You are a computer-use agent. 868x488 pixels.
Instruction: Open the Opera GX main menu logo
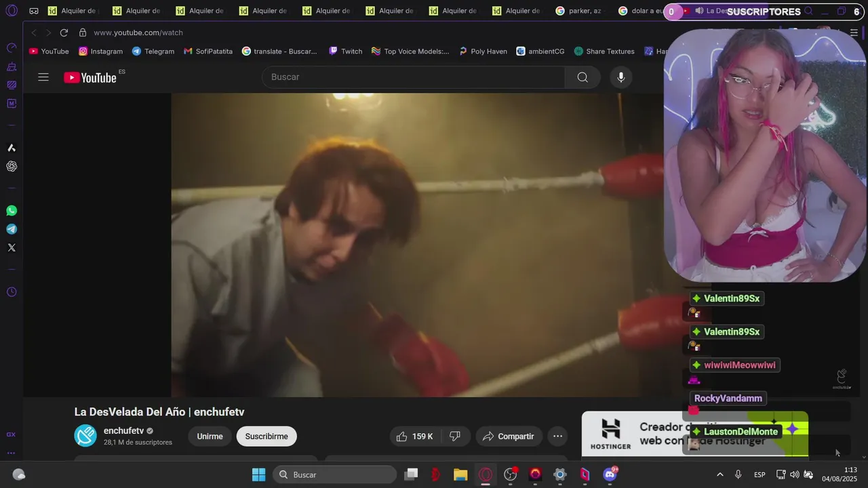point(12,11)
